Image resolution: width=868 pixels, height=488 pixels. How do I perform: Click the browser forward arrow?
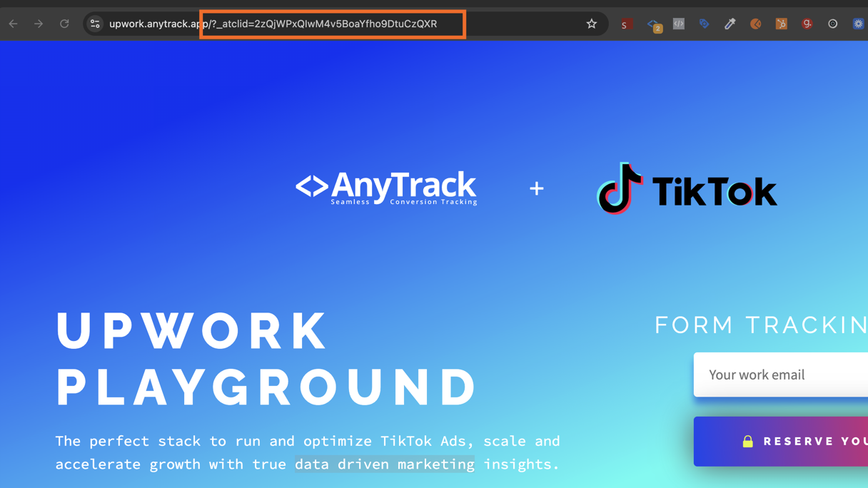(39, 24)
